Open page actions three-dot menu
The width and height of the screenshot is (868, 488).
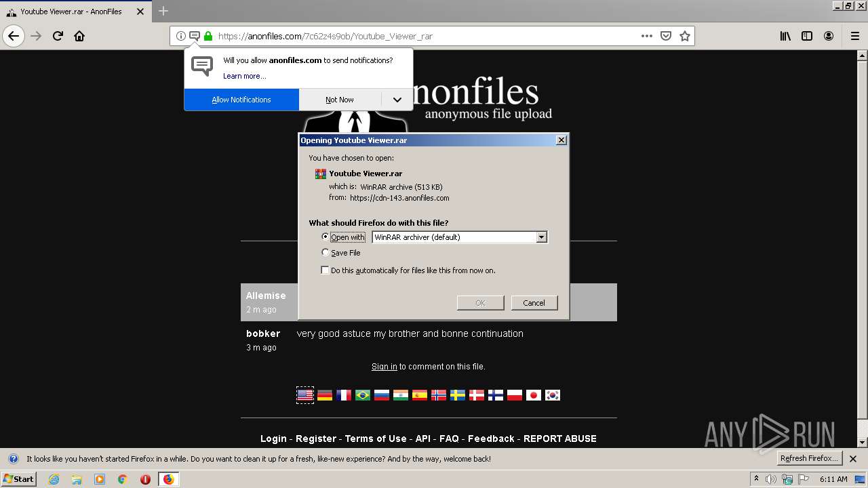(x=647, y=36)
